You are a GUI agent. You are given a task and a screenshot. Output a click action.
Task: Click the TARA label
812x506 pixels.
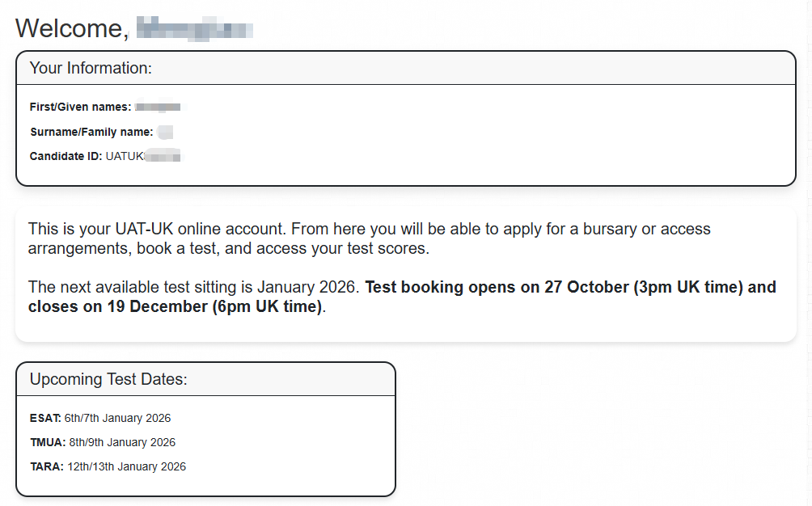tap(46, 466)
